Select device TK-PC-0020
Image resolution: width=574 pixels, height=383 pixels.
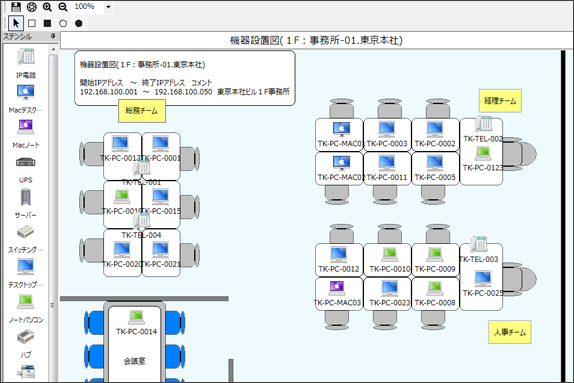tap(122, 250)
